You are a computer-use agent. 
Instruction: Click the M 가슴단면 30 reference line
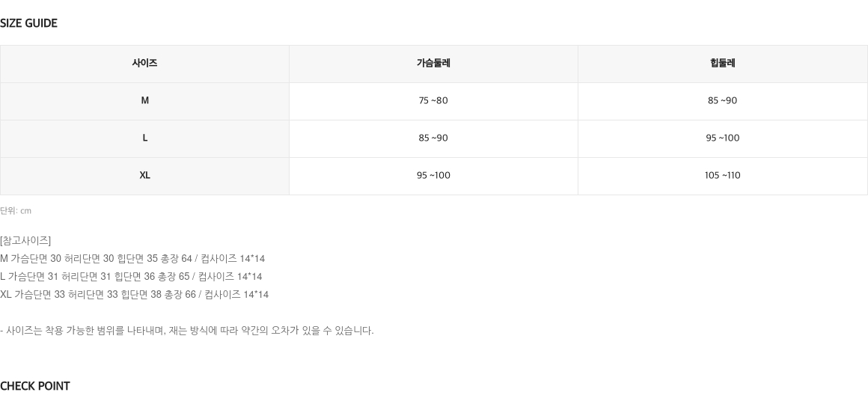[132, 258]
